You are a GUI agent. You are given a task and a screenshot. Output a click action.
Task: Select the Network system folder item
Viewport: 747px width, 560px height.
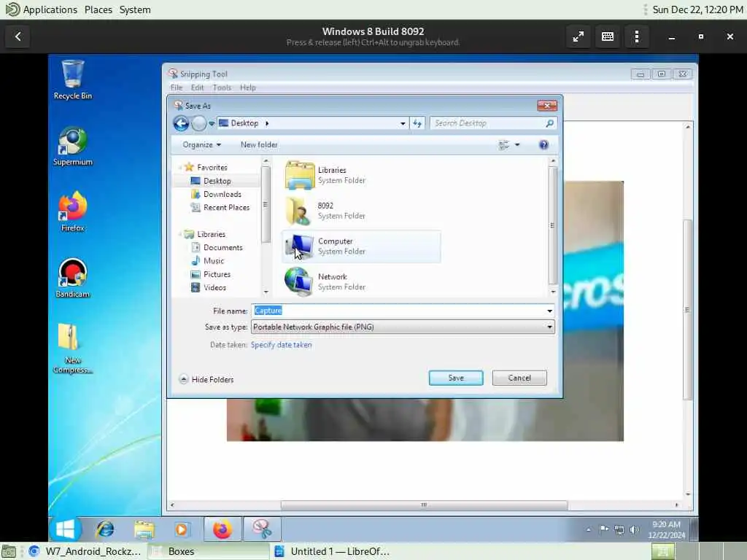coord(360,282)
